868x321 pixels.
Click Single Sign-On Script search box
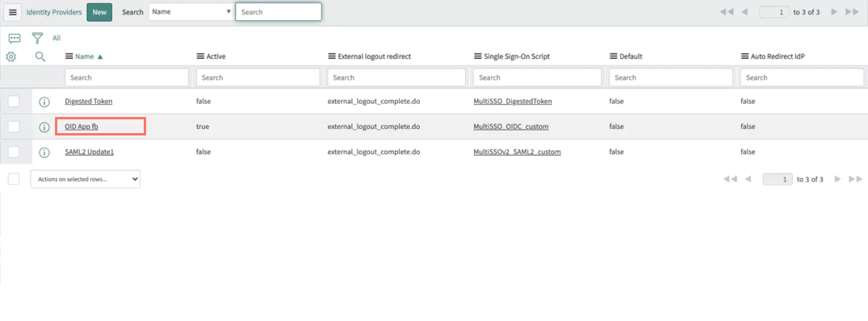(x=537, y=77)
